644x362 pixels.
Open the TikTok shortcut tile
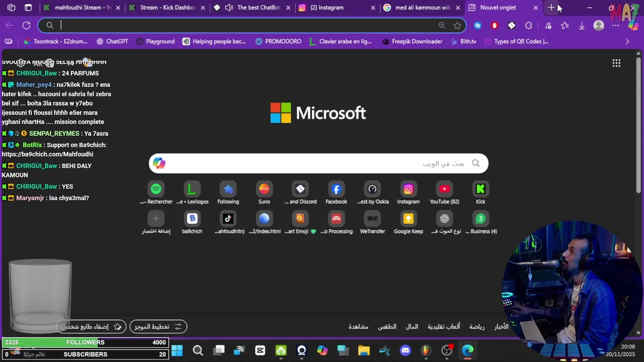point(228,223)
